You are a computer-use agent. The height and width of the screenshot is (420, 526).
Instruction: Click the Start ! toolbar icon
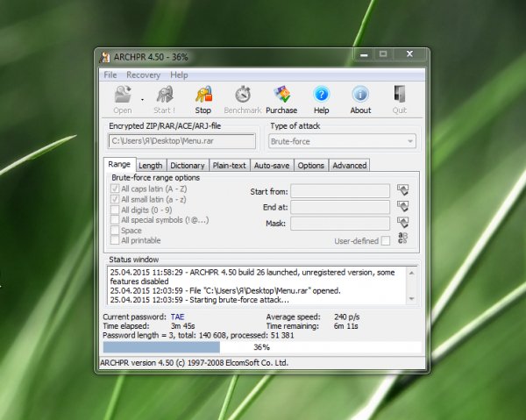(x=165, y=100)
